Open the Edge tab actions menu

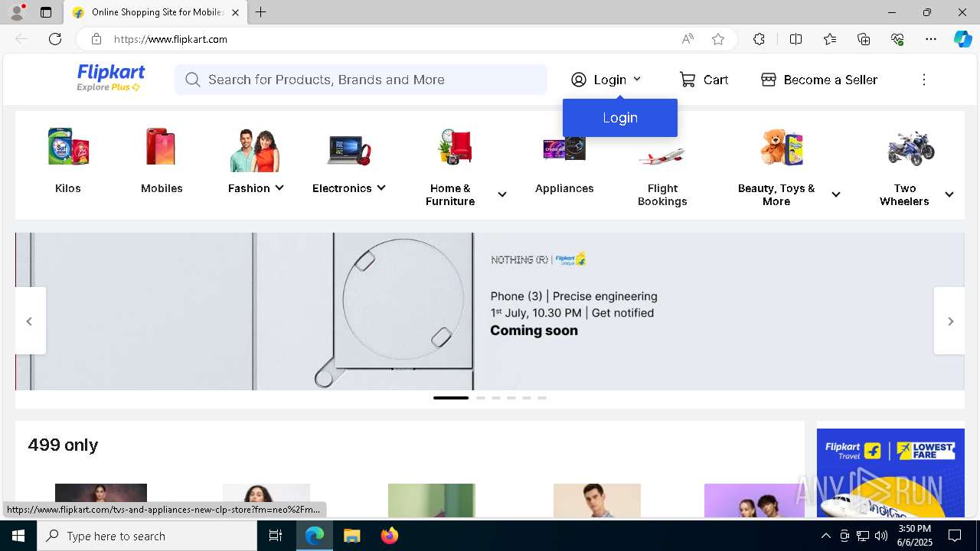46,12
